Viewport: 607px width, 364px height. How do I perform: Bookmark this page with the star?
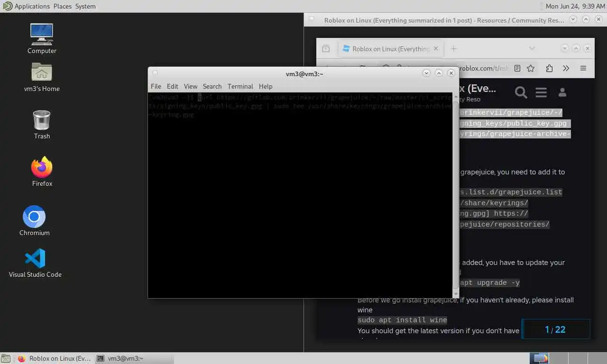(x=531, y=68)
